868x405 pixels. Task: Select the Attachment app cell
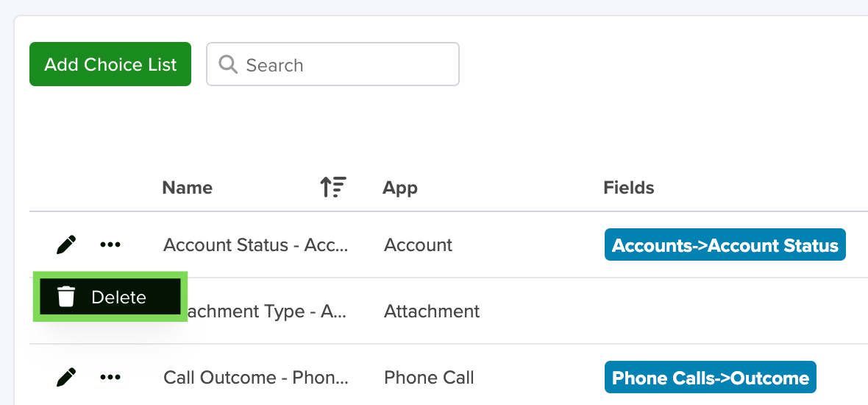click(x=432, y=311)
